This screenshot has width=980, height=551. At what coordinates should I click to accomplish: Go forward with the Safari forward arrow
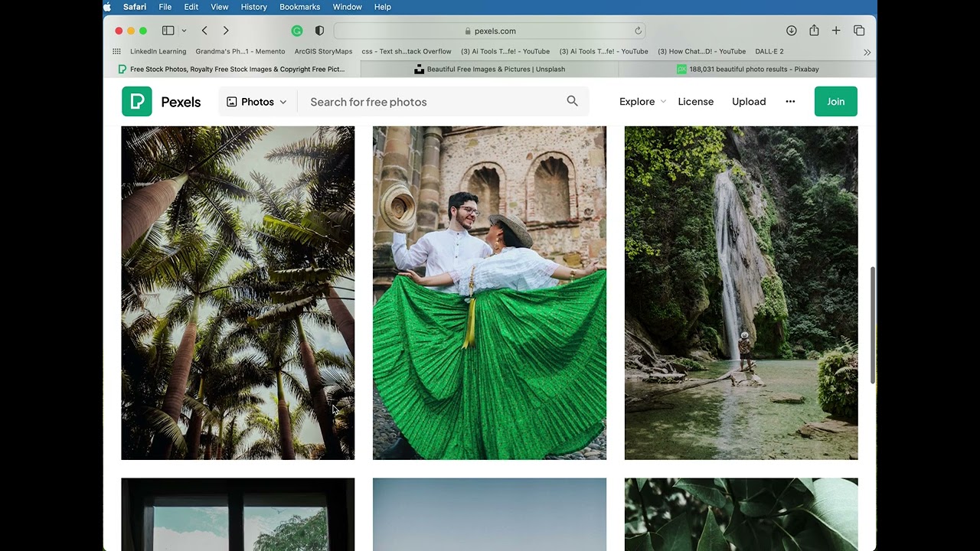(x=226, y=31)
